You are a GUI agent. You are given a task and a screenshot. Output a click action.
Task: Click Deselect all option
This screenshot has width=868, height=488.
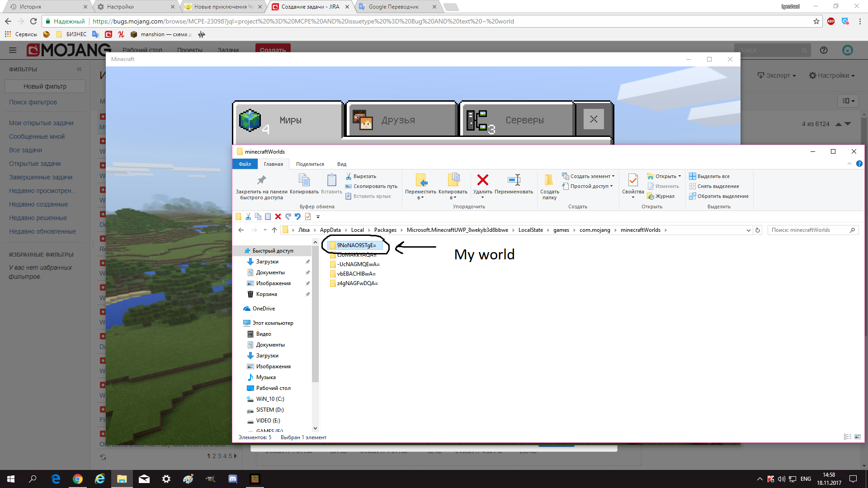[x=717, y=186]
